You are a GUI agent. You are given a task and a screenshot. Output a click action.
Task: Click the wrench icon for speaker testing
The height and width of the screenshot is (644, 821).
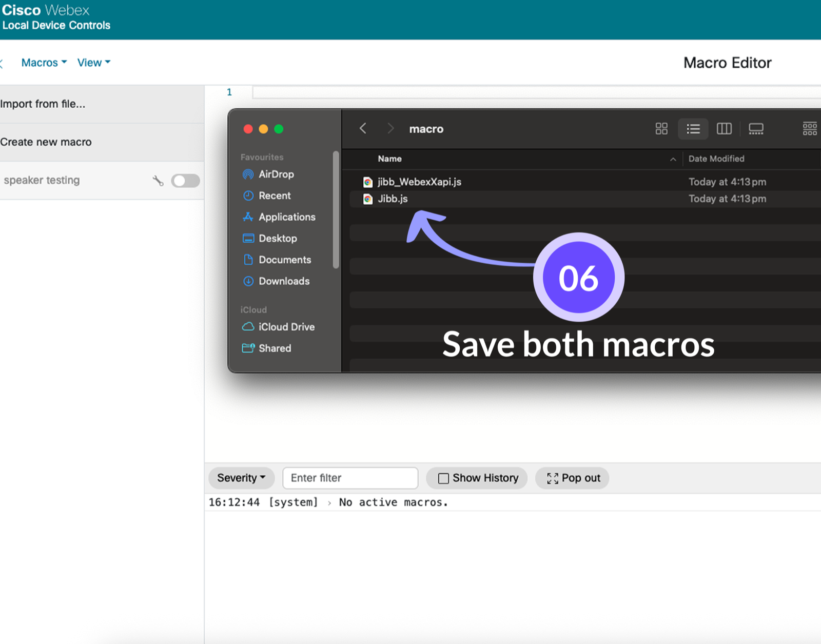click(158, 181)
